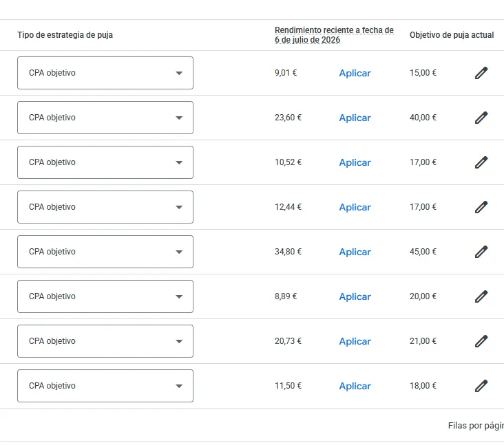The image size is (504, 445).
Task: Select the 9,01 € performance value
Action: pos(286,73)
